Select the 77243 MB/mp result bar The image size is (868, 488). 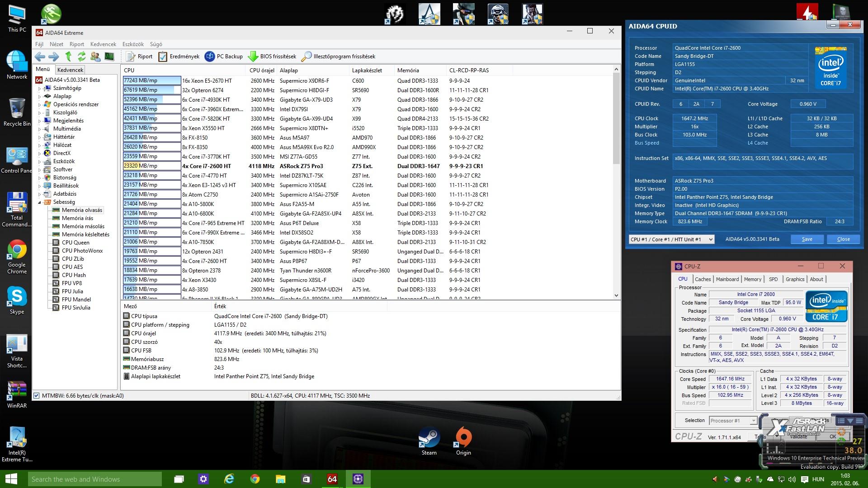(x=152, y=81)
